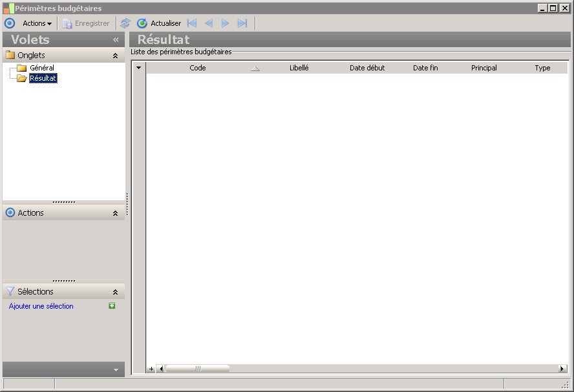Click the Type column header

[542, 68]
